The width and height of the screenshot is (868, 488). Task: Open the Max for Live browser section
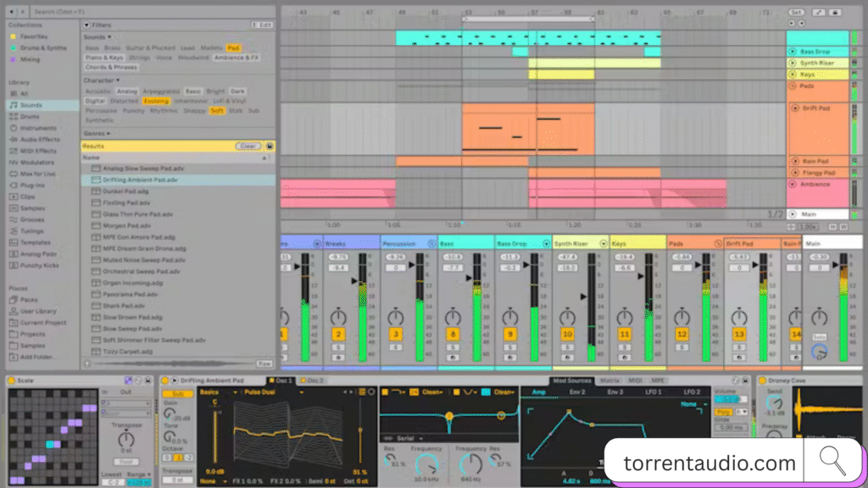click(x=40, y=175)
